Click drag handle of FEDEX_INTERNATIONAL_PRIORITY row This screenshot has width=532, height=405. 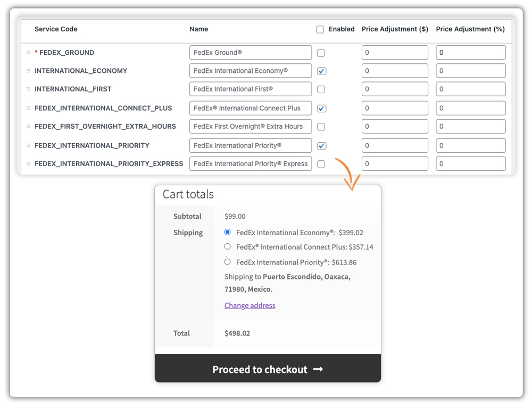click(x=29, y=146)
